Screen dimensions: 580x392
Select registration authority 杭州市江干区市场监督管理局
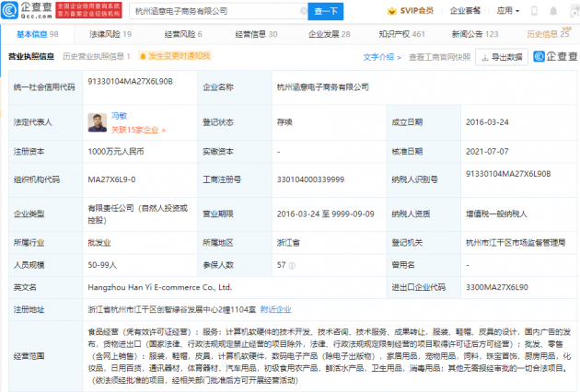point(516,243)
